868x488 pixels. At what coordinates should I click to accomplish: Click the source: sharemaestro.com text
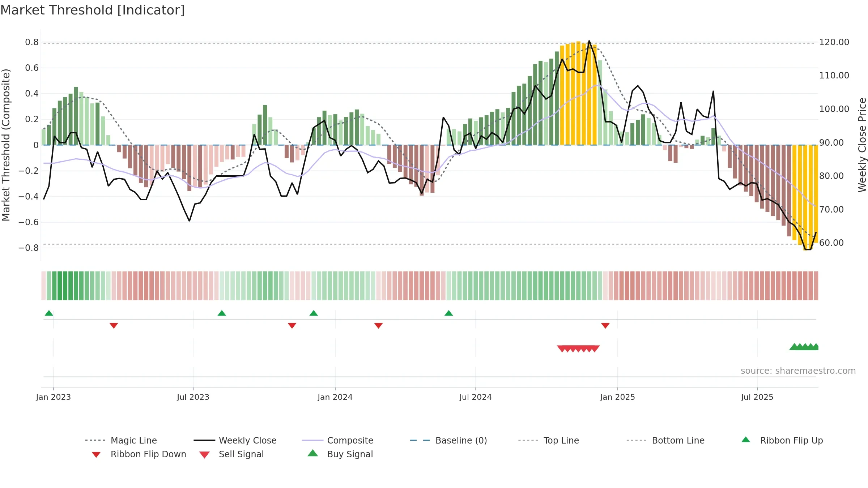pyautogui.click(x=798, y=371)
